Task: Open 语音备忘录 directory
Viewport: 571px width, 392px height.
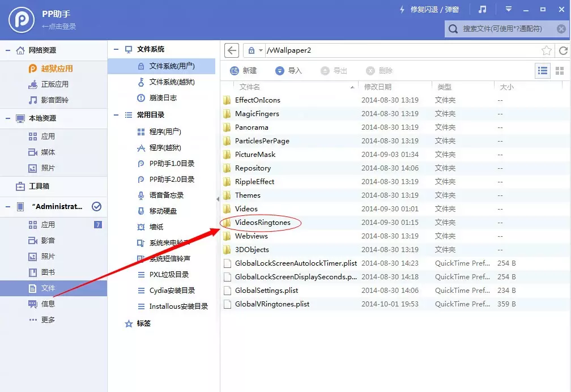Action: pos(161,195)
